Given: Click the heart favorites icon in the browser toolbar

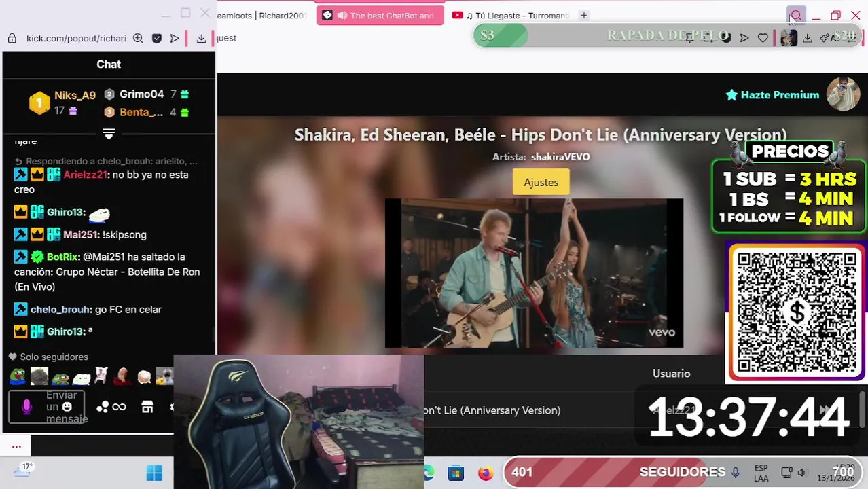Looking at the screenshot, I should tap(763, 38).
